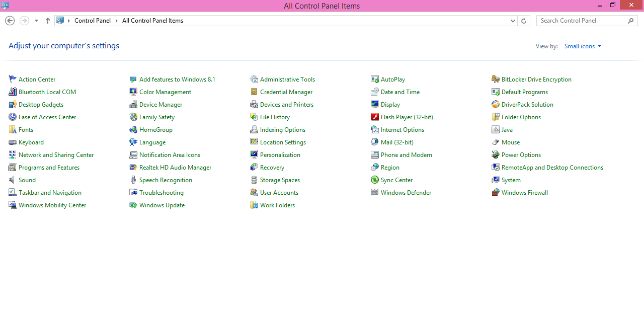The width and height of the screenshot is (644, 316).
Task: Open Windows Mobility Center link
Action: (52, 205)
